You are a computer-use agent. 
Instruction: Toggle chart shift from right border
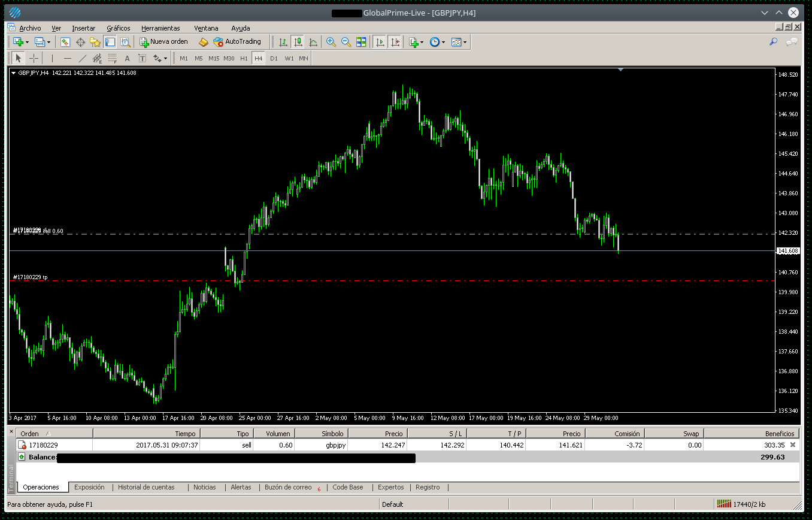click(x=395, y=42)
